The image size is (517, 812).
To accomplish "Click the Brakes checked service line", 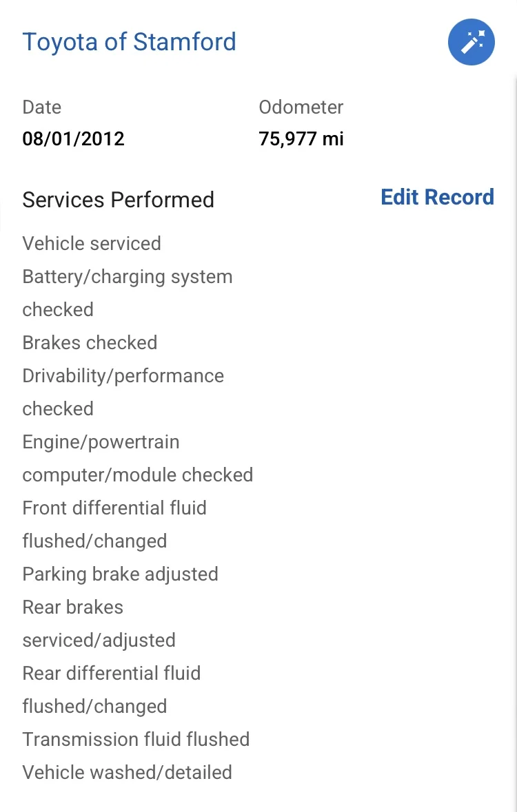I will click(90, 343).
